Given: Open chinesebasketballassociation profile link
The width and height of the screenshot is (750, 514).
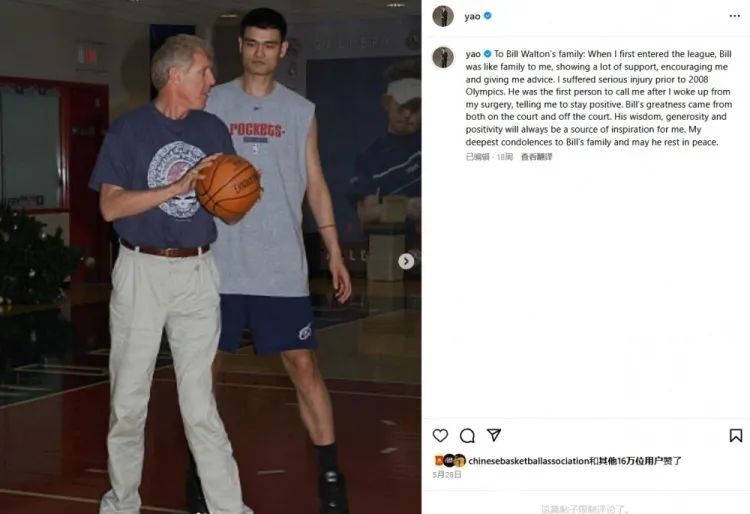Looking at the screenshot, I should tap(529, 461).
